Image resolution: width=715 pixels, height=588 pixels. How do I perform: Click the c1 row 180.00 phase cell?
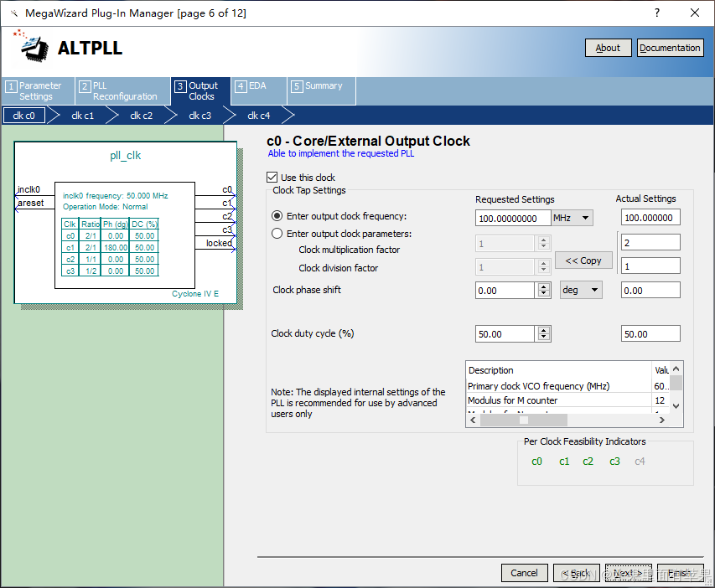click(116, 247)
